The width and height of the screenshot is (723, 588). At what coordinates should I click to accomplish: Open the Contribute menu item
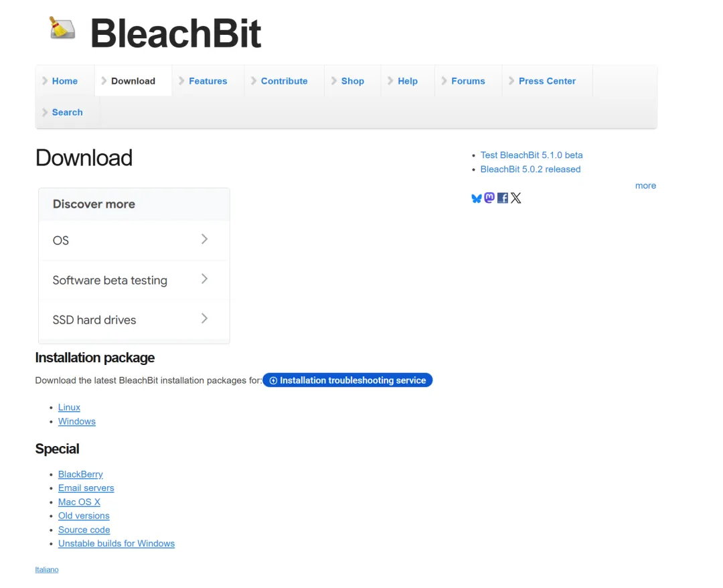point(284,81)
